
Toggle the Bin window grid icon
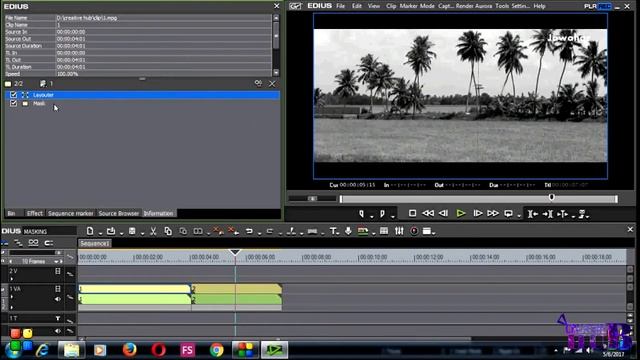(x=384, y=231)
